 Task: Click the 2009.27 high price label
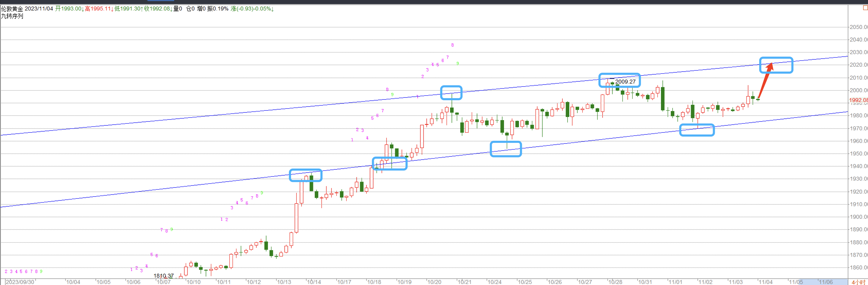[625, 82]
